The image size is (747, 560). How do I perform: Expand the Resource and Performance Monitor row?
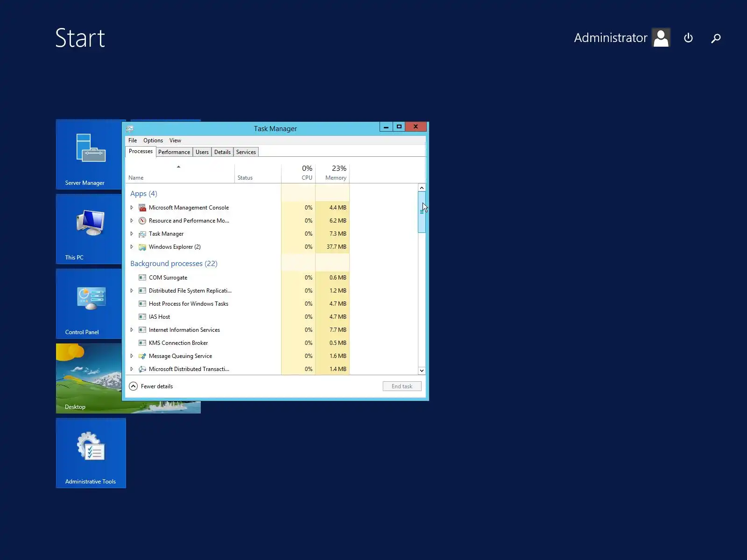132,221
